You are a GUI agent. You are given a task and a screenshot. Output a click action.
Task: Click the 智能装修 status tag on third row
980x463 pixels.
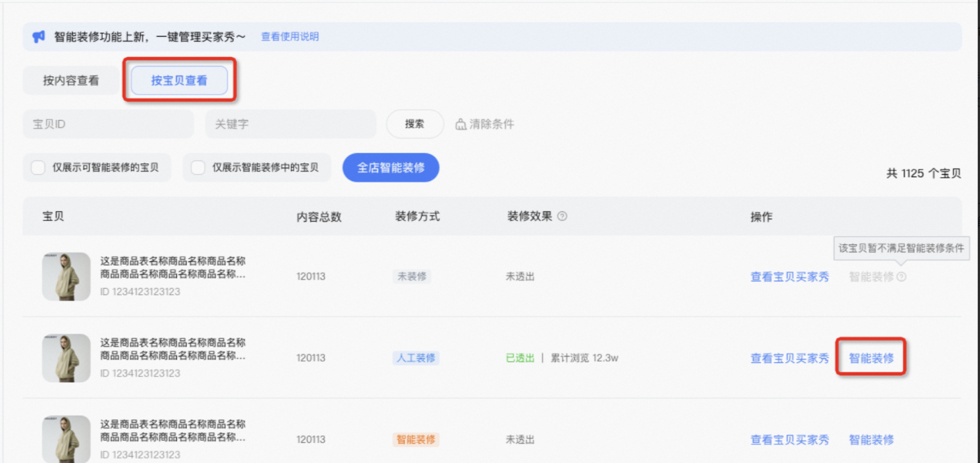[x=417, y=439]
